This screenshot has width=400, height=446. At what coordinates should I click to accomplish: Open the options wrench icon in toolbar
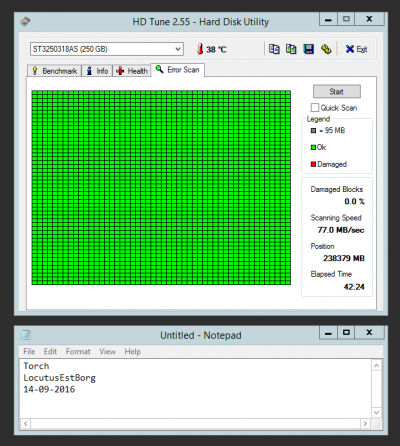pos(326,49)
